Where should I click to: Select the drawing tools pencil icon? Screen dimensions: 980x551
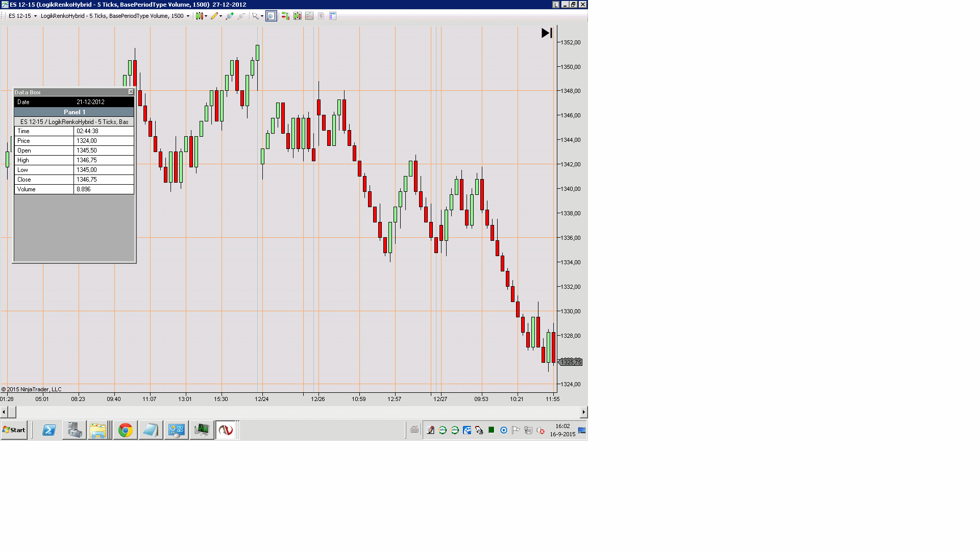215,16
